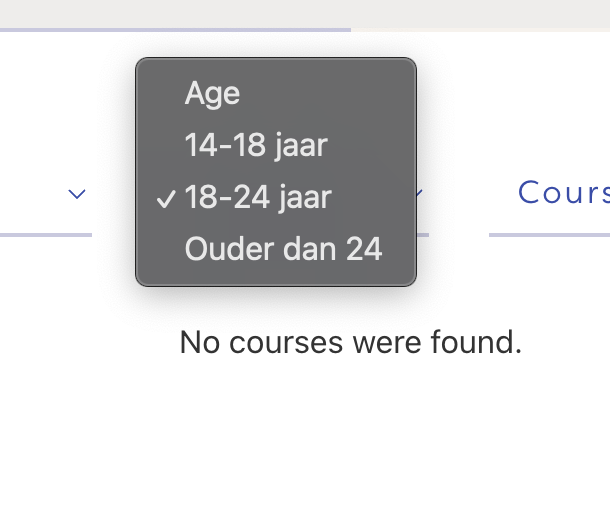
Task: Click the No courses were found message
Action: click(351, 342)
